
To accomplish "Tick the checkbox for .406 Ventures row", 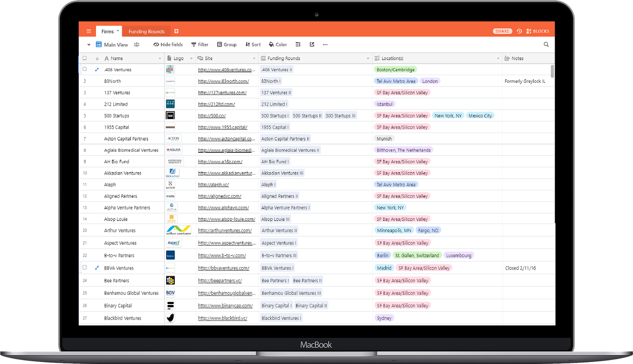I will pyautogui.click(x=84, y=69).
